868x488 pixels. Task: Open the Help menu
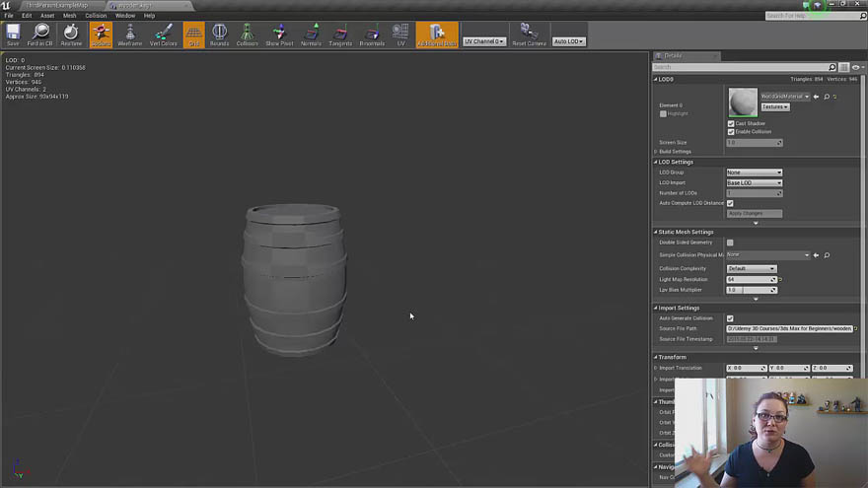[150, 16]
